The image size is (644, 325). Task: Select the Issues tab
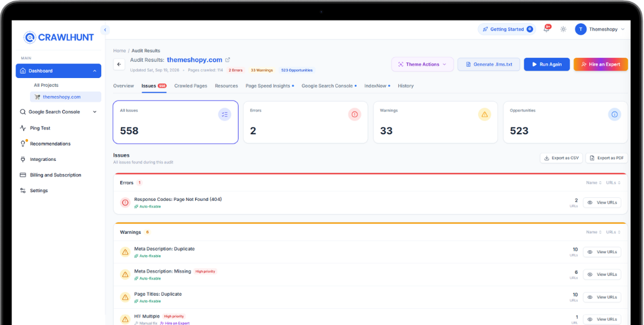pos(154,86)
